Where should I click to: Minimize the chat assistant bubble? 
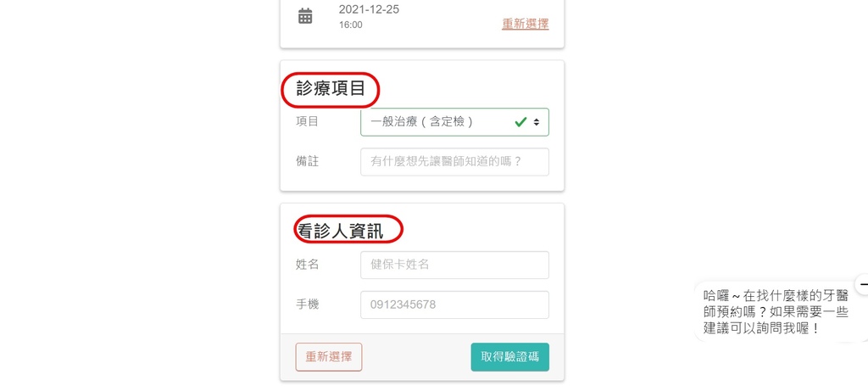coord(862,284)
